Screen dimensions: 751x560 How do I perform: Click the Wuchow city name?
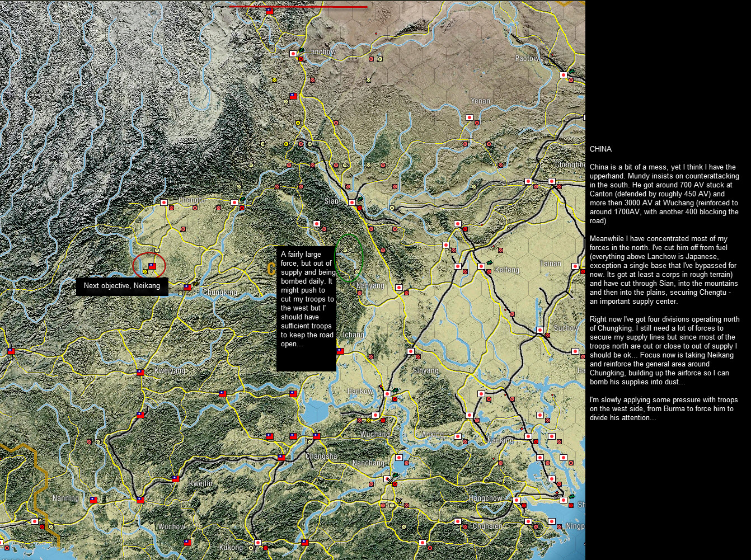click(x=171, y=526)
